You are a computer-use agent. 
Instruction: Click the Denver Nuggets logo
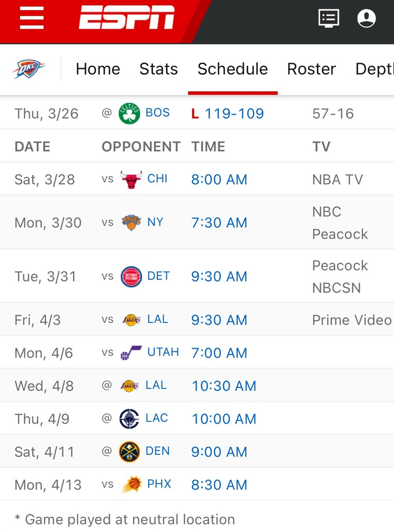point(129,452)
